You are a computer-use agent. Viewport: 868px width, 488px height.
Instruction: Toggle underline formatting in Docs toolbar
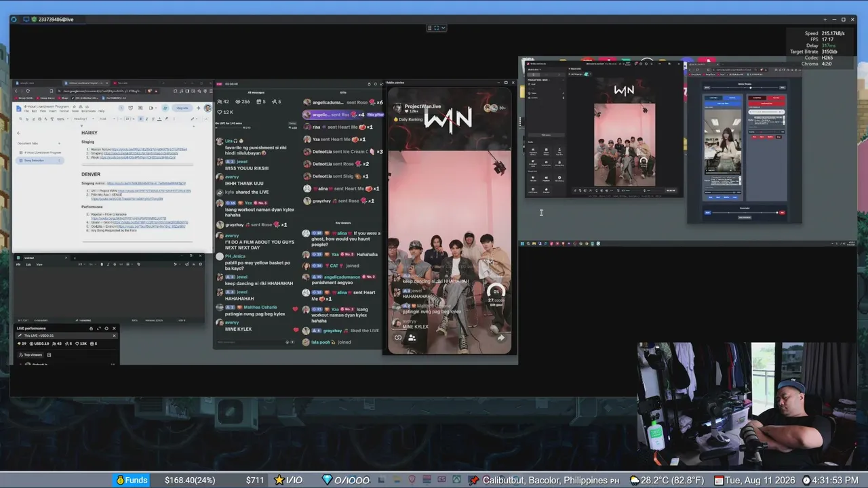pos(153,119)
